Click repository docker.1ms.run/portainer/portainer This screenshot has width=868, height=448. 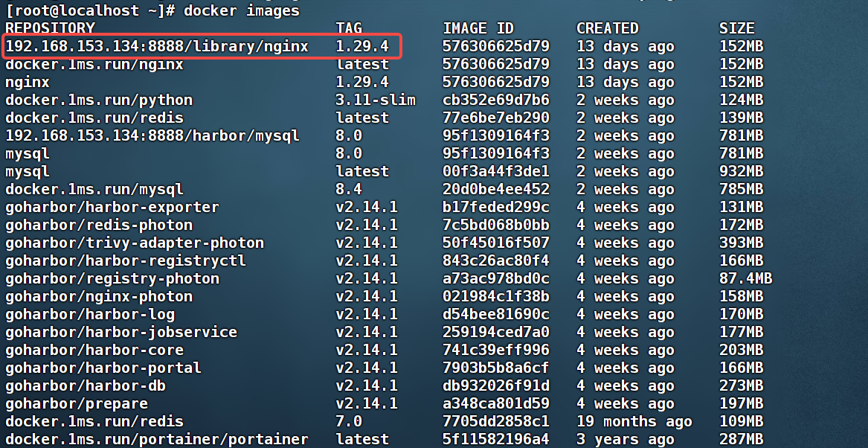click(x=157, y=439)
